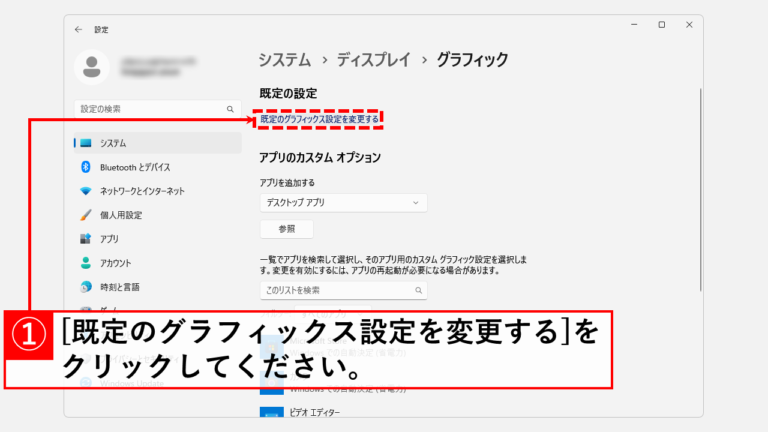Click the magnifier icon in settings search box

coord(230,109)
